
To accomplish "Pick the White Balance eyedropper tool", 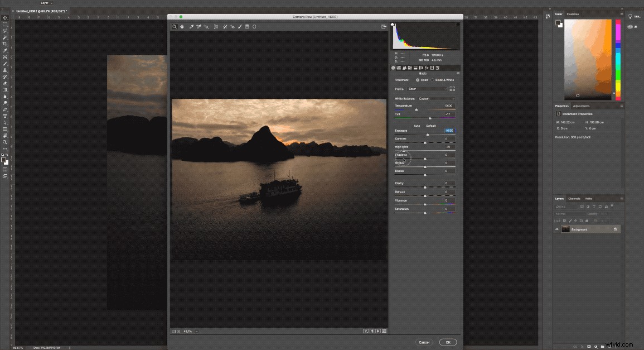I will (191, 26).
